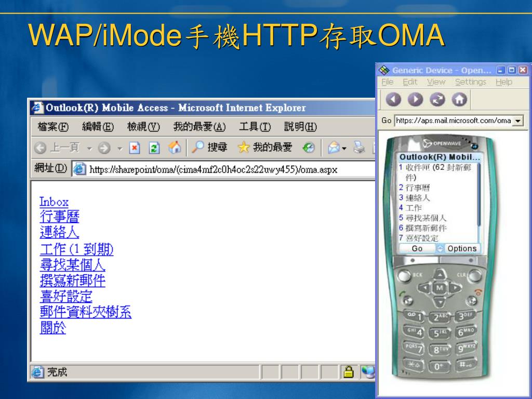Click the 完成 status text in IE status bar
532x399 pixels.
57,372
